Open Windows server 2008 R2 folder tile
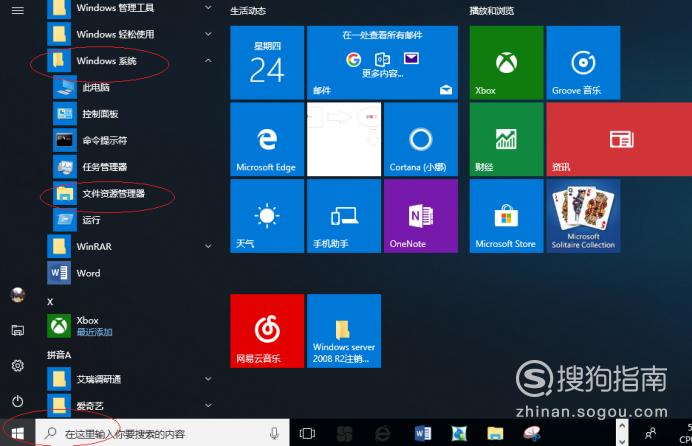 [x=344, y=331]
